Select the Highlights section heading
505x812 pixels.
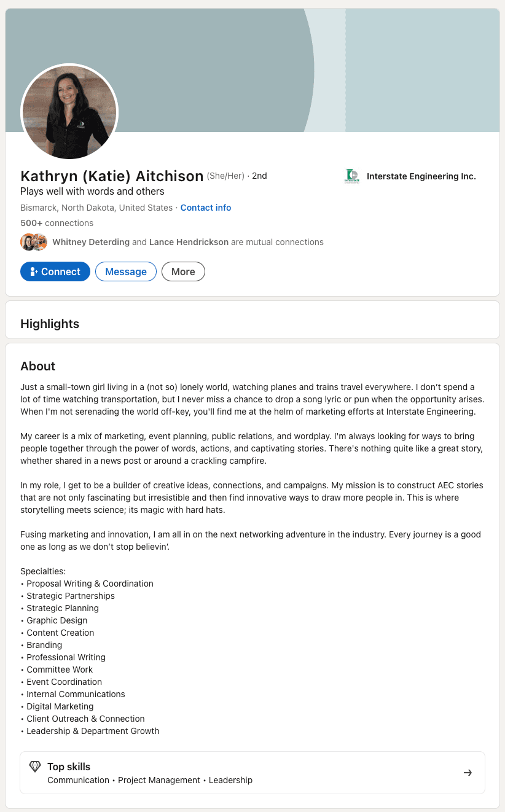pyautogui.click(x=50, y=324)
